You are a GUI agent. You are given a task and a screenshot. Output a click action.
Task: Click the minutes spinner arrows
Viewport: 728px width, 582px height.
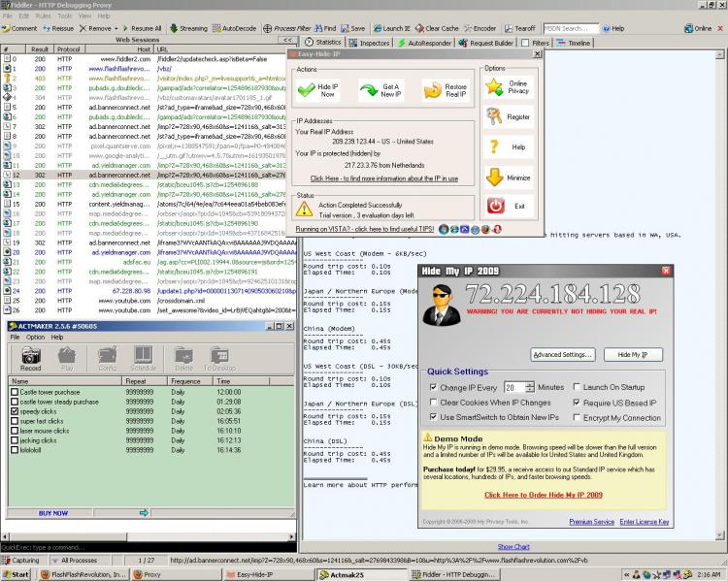[530, 387]
